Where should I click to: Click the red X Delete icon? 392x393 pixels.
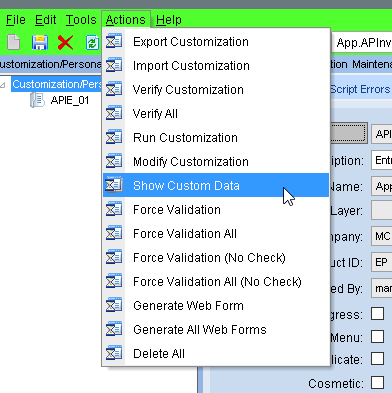coord(65,42)
